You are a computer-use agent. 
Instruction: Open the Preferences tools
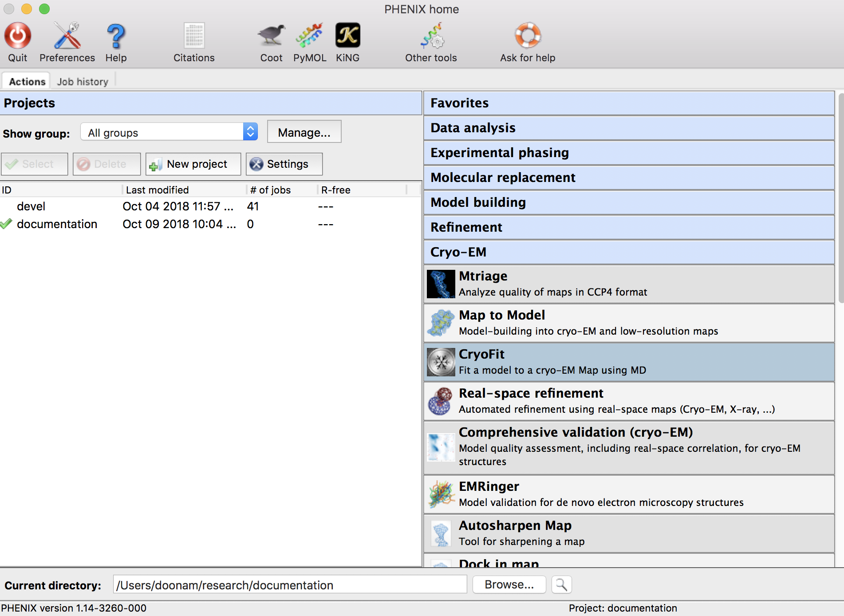point(67,42)
